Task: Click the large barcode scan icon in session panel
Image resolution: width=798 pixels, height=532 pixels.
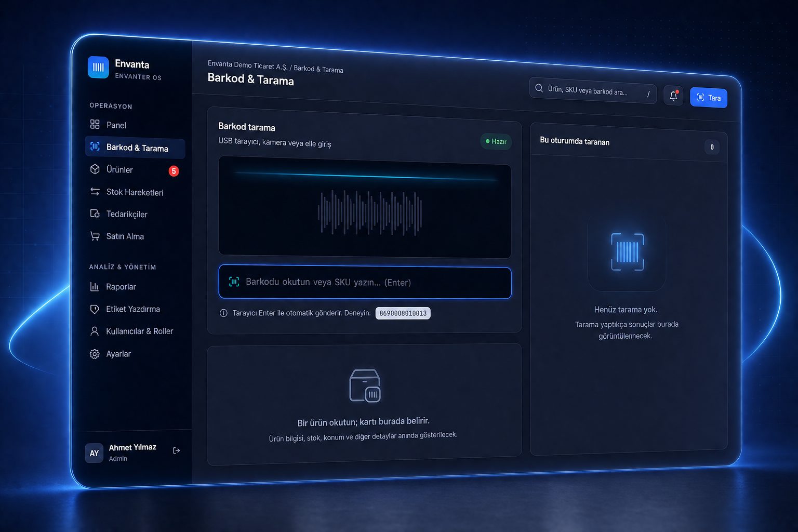Action: [x=627, y=252]
